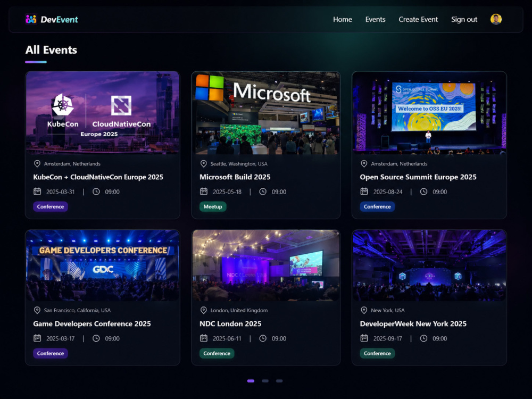The height and width of the screenshot is (399, 532).
Task: Click 'London, United Kingdom' location text
Action: [x=239, y=310]
